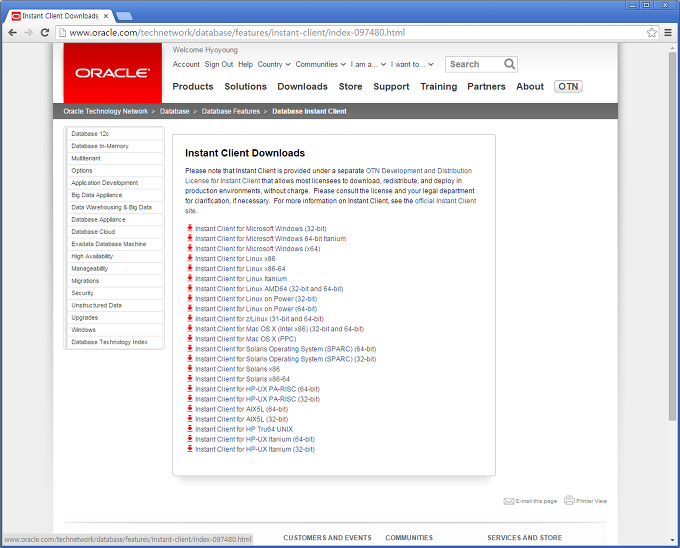Click the Sign Out link

[219, 64]
